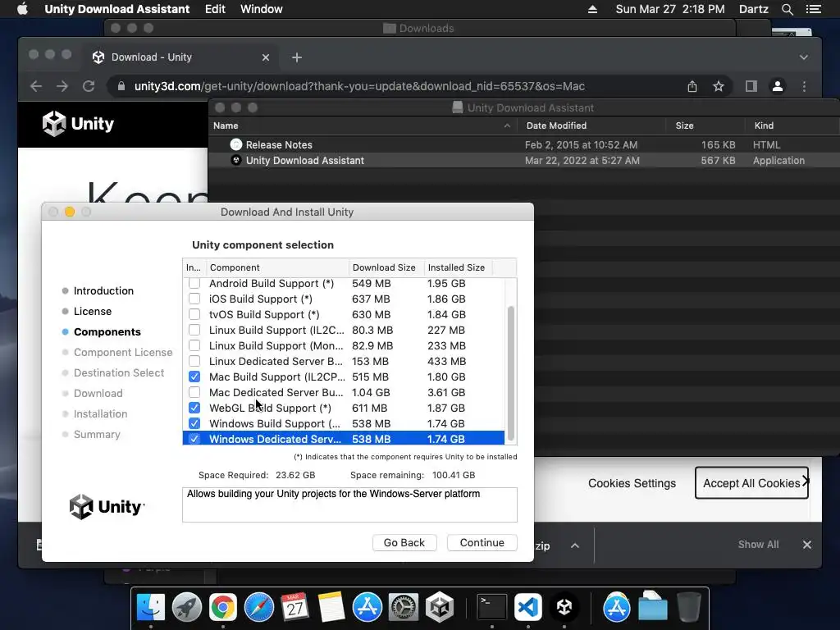Image resolution: width=840 pixels, height=630 pixels.
Task: Close the Chrome downloads bar
Action: [x=807, y=545]
